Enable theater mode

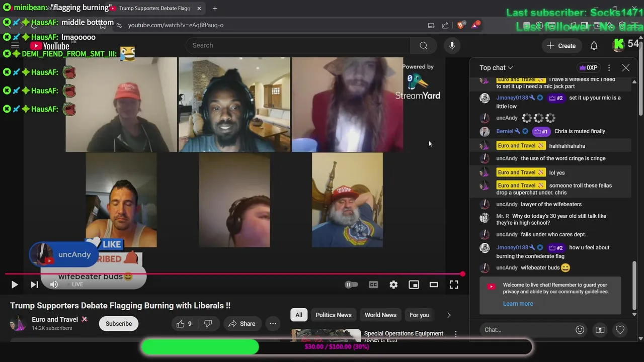click(434, 285)
